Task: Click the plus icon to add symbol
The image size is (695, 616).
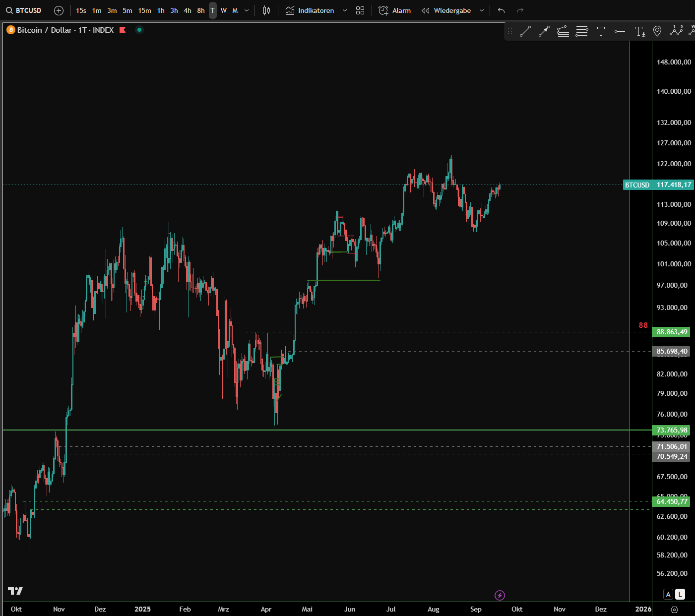Action: (x=59, y=10)
